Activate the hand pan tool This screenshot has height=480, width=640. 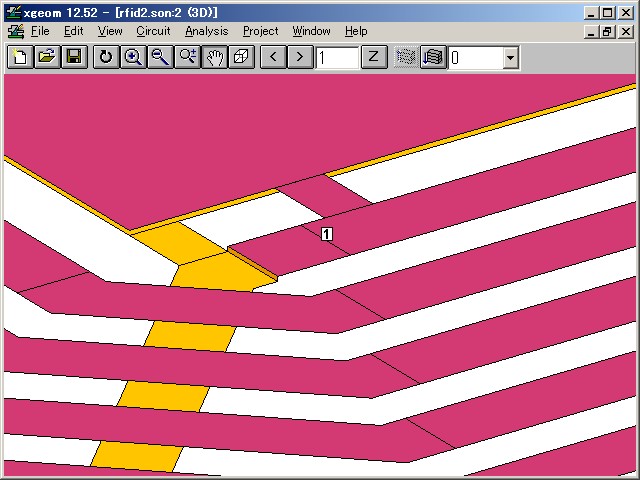pyautogui.click(x=214, y=57)
